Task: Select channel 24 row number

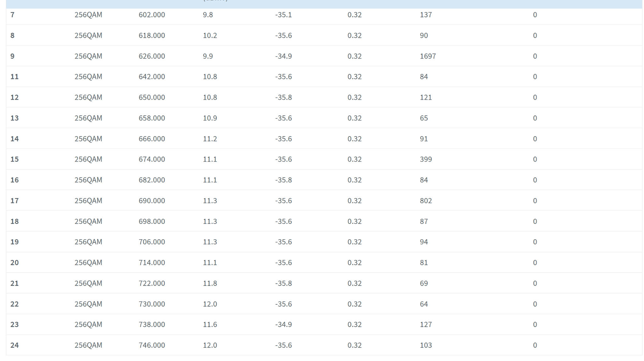Action: coord(14,345)
